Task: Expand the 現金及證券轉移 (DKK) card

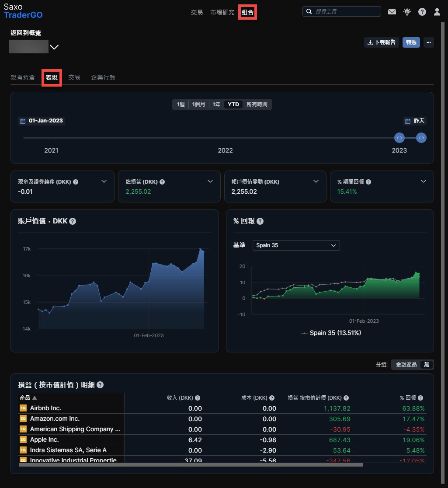Action: (x=104, y=181)
